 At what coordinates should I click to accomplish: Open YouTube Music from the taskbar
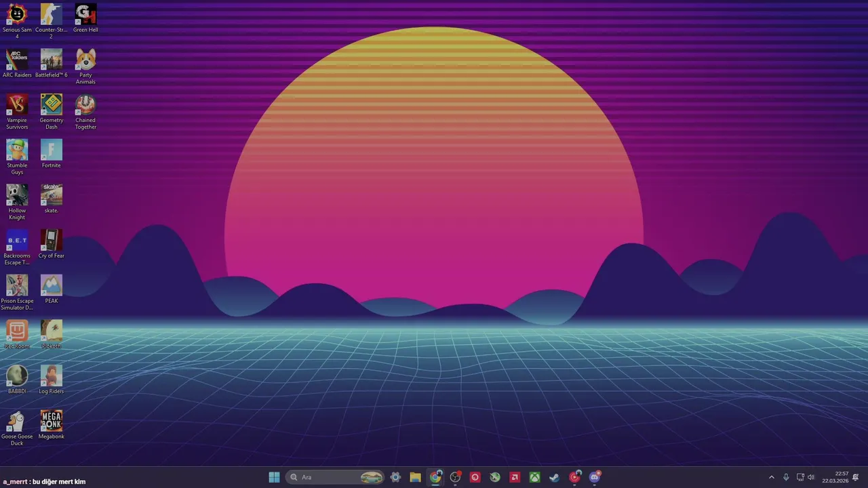click(574, 477)
